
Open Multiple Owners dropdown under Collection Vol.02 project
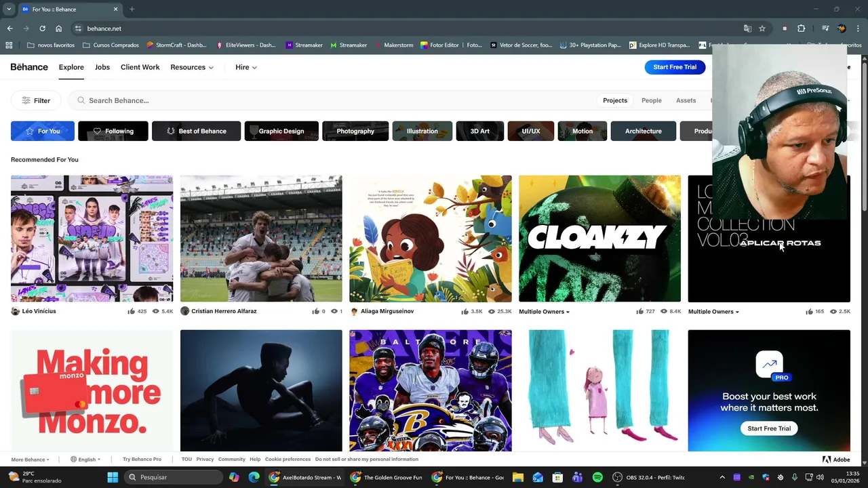click(x=713, y=312)
